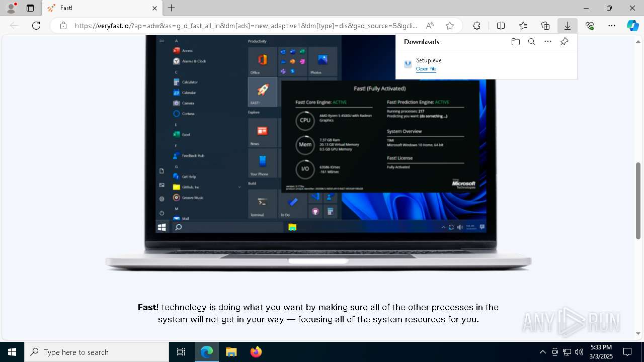Screen dimensions: 644x362
Task: Open the Extensions puzzle icon
Action: point(476,26)
